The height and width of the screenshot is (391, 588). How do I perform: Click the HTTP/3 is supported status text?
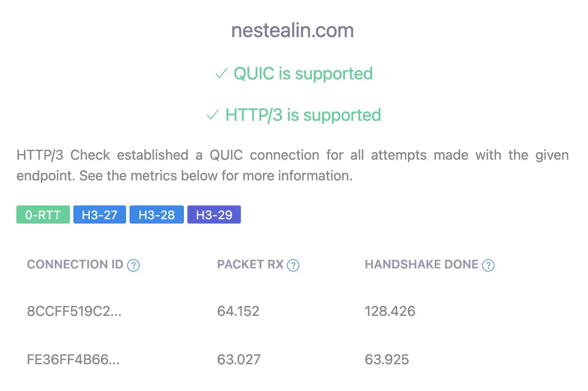[303, 115]
